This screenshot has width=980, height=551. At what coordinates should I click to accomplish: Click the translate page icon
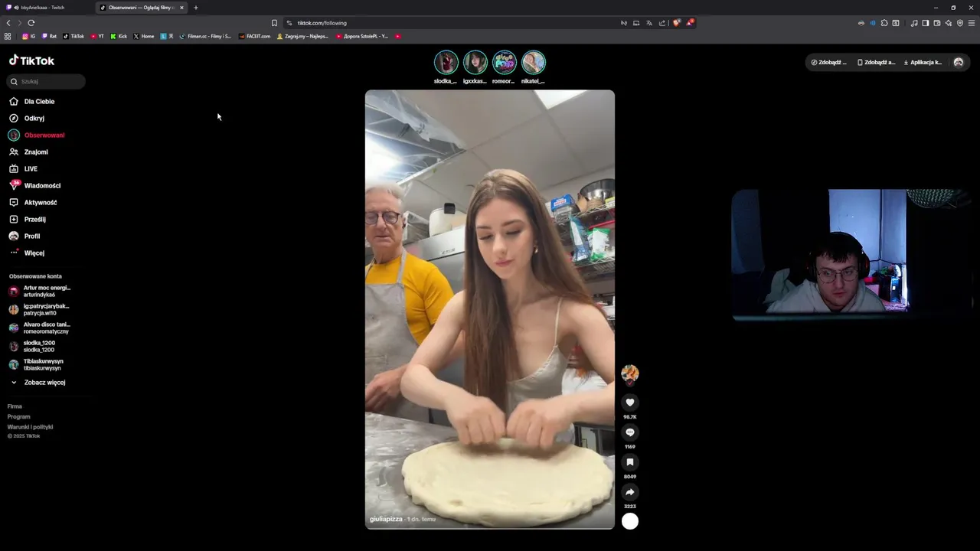[x=648, y=23]
